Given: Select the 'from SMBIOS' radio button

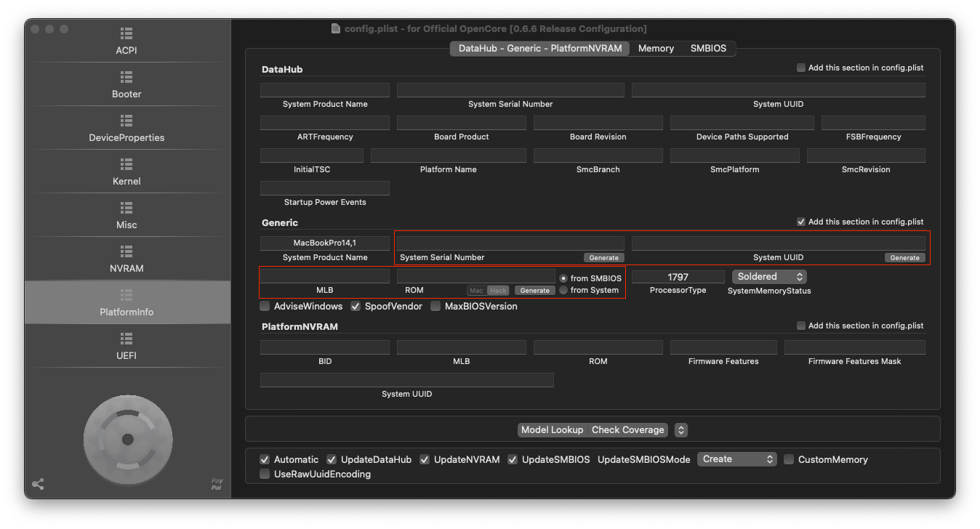Looking at the screenshot, I should tap(563, 278).
